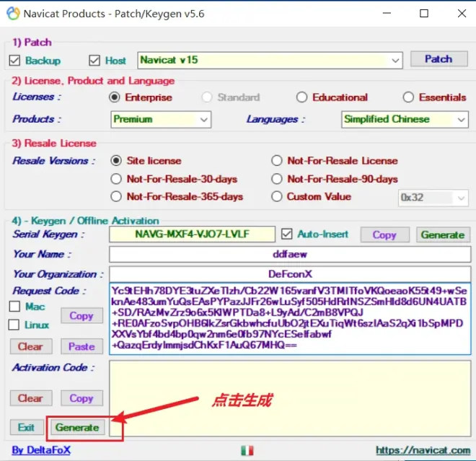This screenshot has width=476, height=461.
Task: Click the Exit button
Action: [27, 427]
